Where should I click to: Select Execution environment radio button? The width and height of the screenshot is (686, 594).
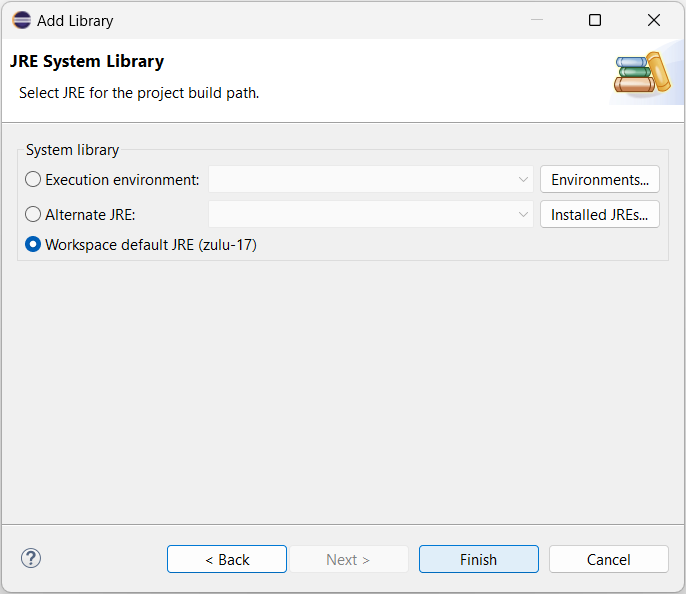(x=33, y=179)
